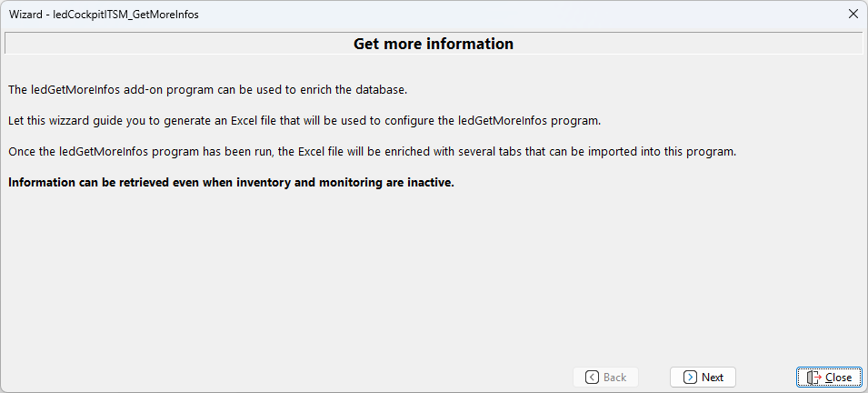
Task: Click the sentence starting "Let this wizzard guide you"
Action: (304, 121)
